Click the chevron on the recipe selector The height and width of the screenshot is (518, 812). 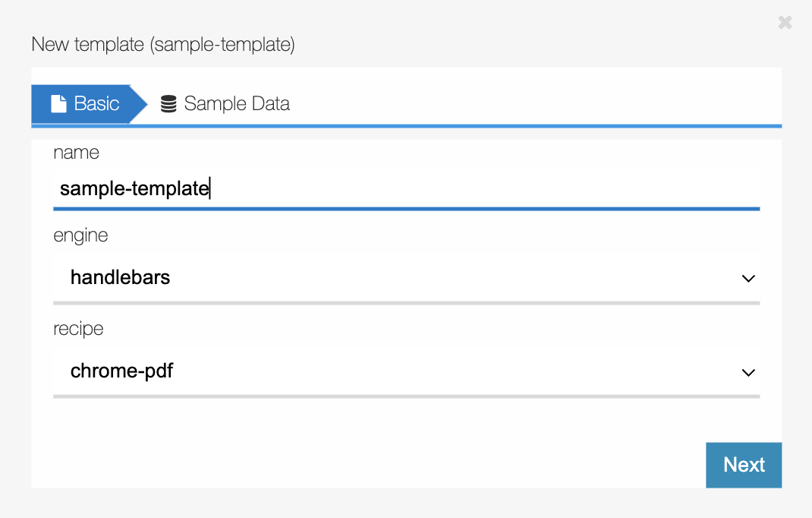[748, 372]
